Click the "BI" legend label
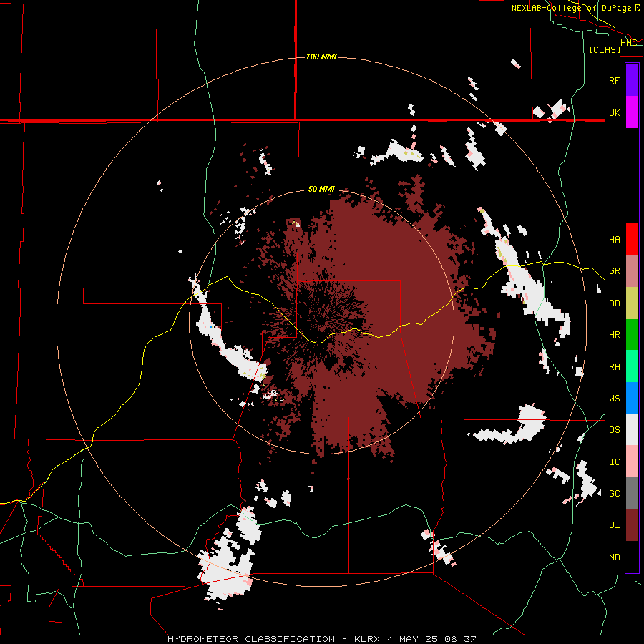 614,525
